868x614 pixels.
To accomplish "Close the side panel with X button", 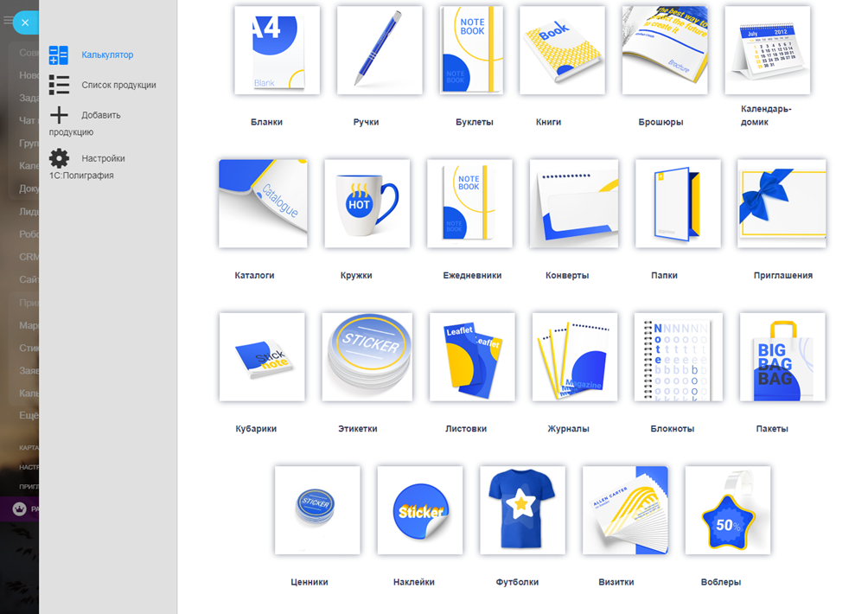I will 25,22.
